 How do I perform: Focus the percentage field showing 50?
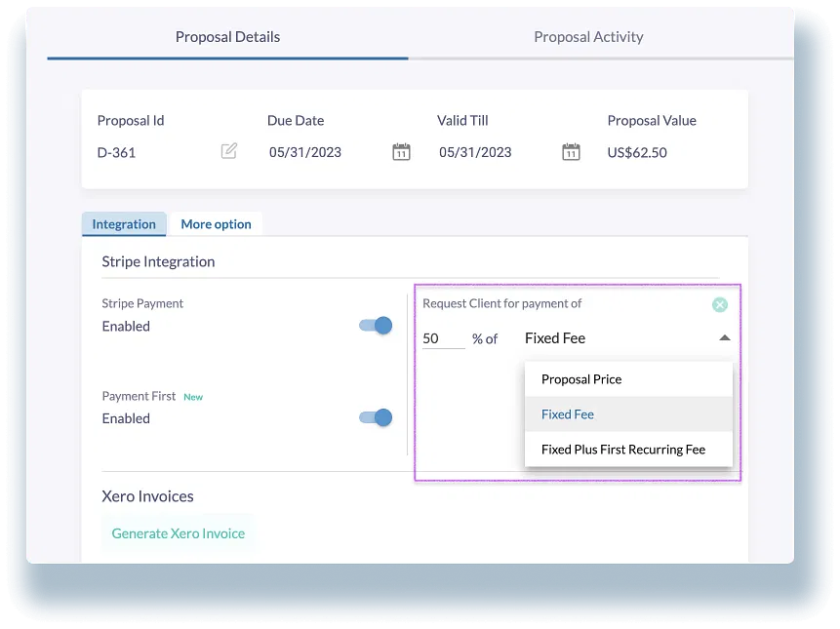pos(444,338)
